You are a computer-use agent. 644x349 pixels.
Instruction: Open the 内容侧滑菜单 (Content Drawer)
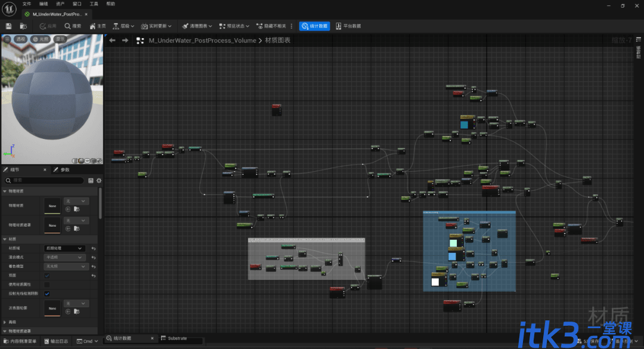20,341
